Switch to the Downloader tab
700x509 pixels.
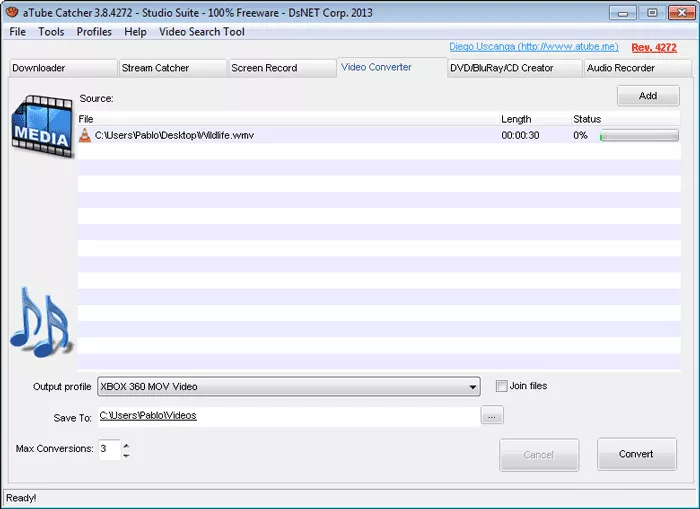(x=63, y=68)
